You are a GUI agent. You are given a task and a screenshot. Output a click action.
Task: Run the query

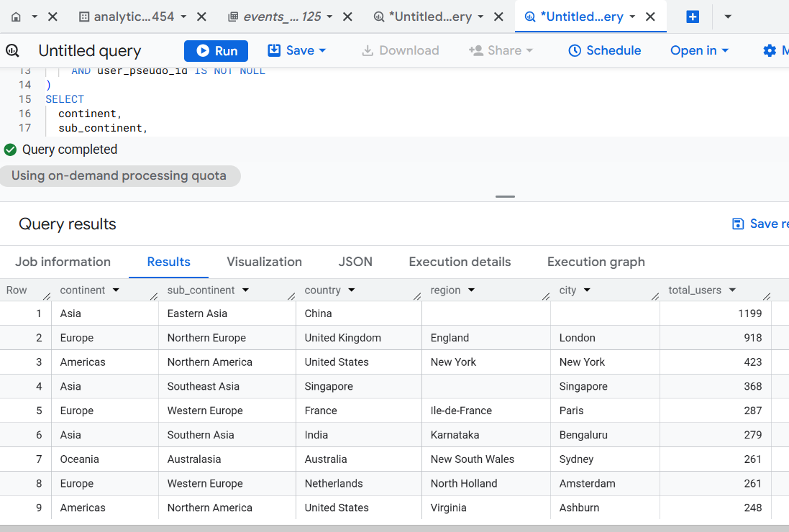[x=216, y=50]
